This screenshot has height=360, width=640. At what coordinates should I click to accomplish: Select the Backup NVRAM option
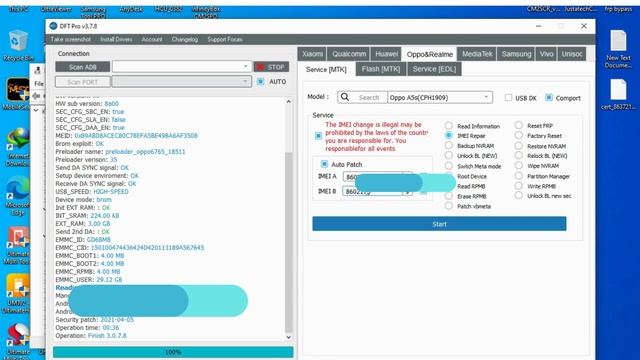point(449,145)
